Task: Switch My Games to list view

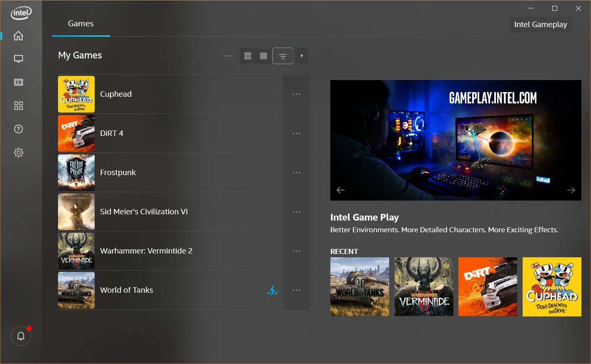Action: click(x=248, y=56)
